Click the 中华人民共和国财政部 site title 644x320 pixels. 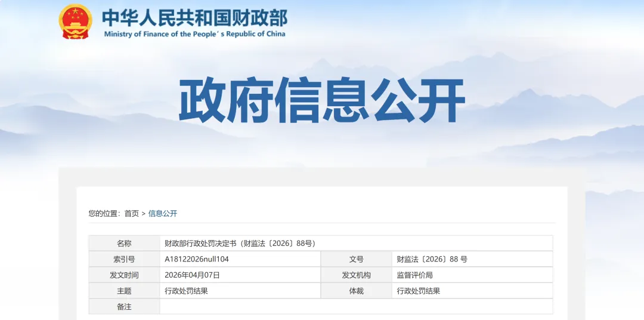pyautogui.click(x=194, y=17)
